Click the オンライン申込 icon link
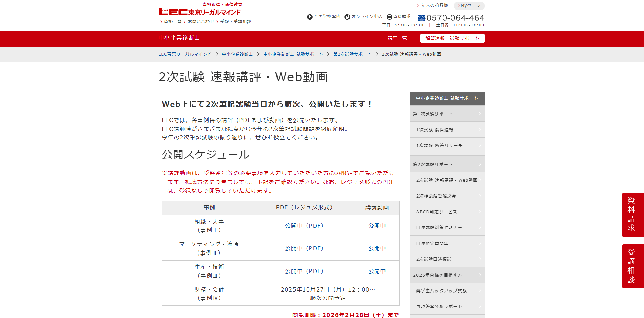The height and width of the screenshot is (318, 644). point(347,17)
